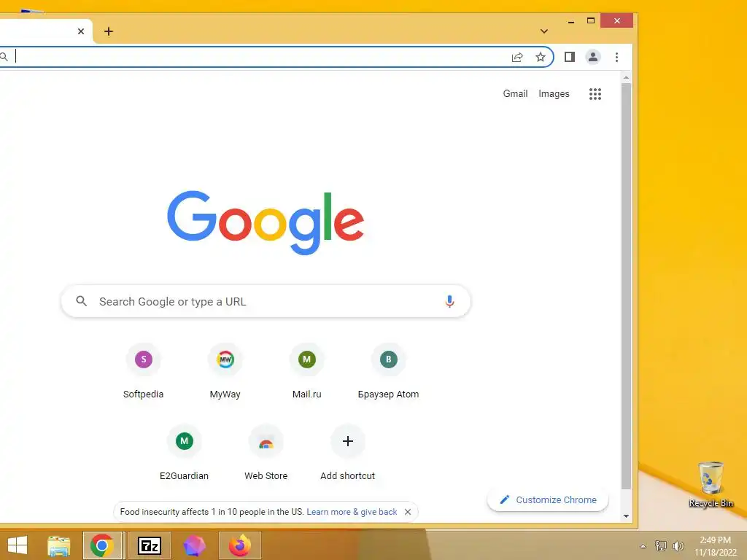The image size is (747, 560).
Task: Bookmark this tab with star icon
Action: (x=541, y=57)
